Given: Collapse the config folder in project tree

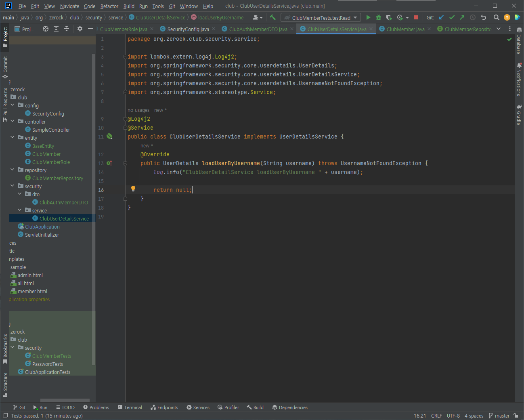Looking at the screenshot, I should (x=13, y=105).
